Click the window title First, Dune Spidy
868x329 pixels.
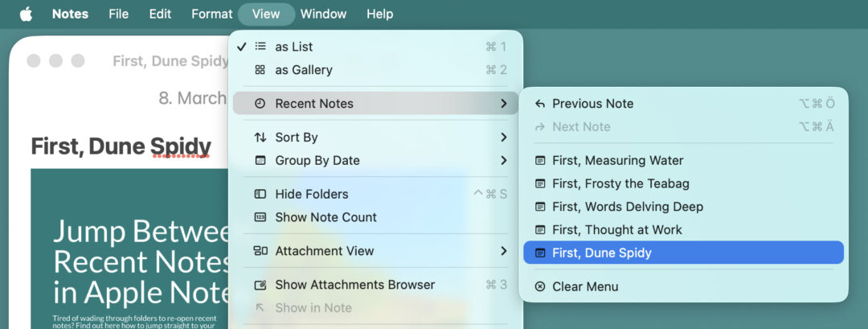(x=170, y=61)
